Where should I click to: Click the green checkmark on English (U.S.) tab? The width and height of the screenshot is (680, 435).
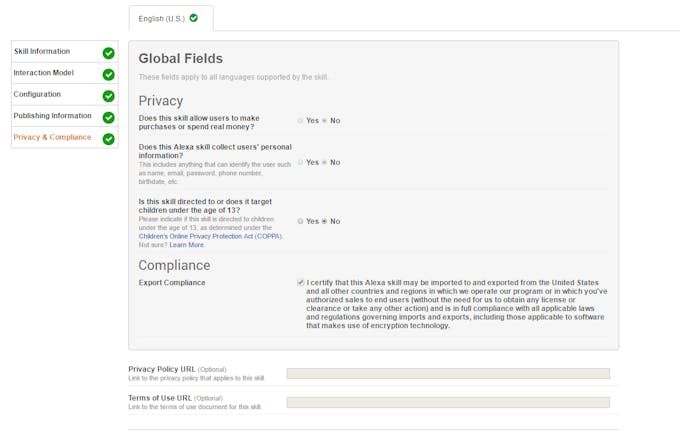(194, 18)
